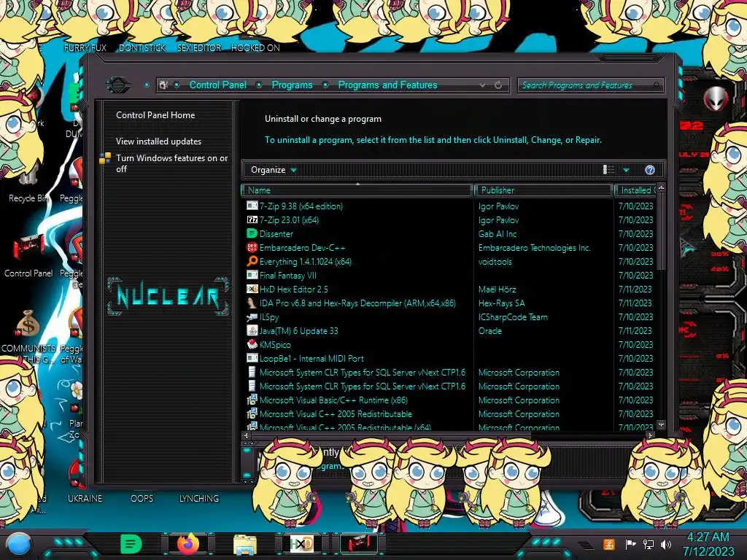The height and width of the screenshot is (560, 747).
Task: Click the volume speaker tray icon
Action: pyautogui.click(x=666, y=544)
